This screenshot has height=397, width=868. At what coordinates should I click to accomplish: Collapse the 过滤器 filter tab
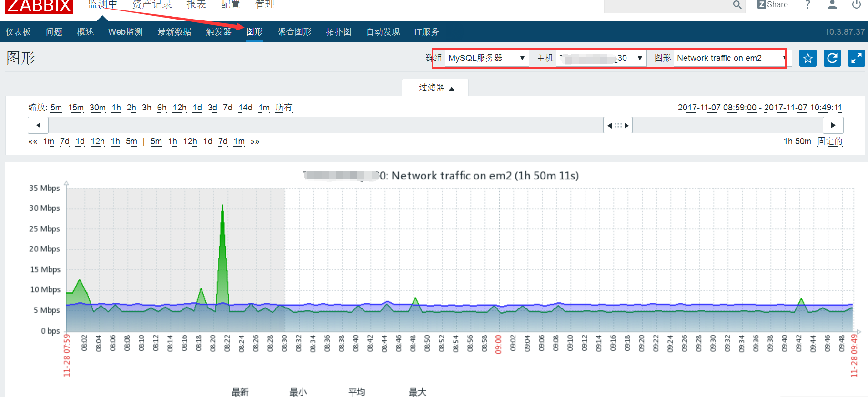(435, 88)
